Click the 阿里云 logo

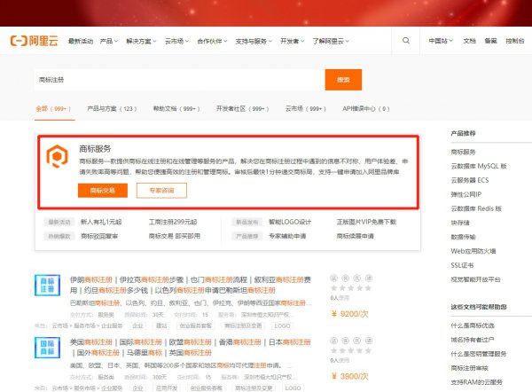34,41
